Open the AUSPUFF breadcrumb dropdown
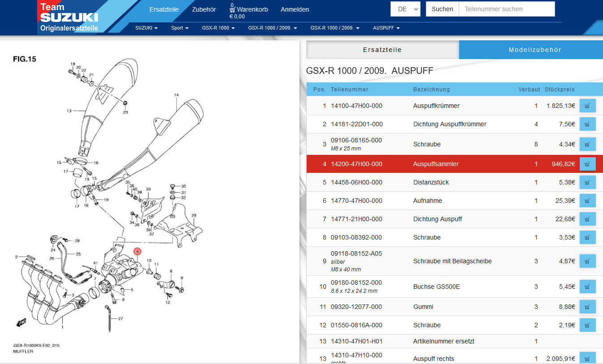603x364 pixels. tap(386, 28)
